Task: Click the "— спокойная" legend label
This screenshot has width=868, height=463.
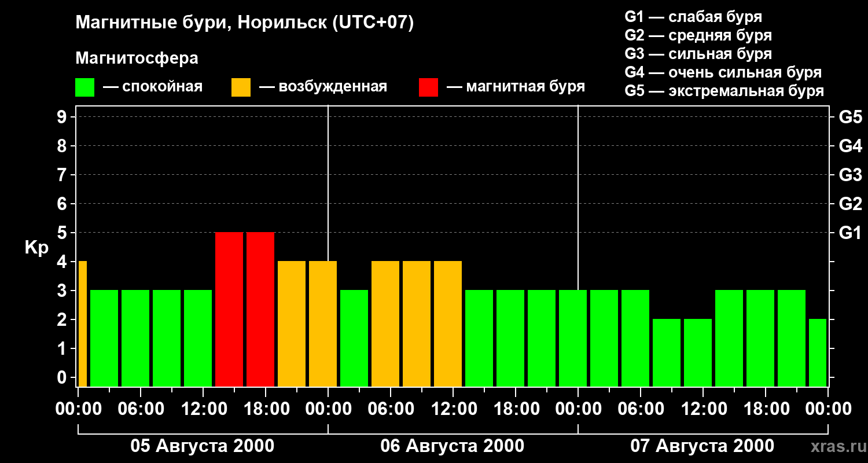Action: click(153, 87)
